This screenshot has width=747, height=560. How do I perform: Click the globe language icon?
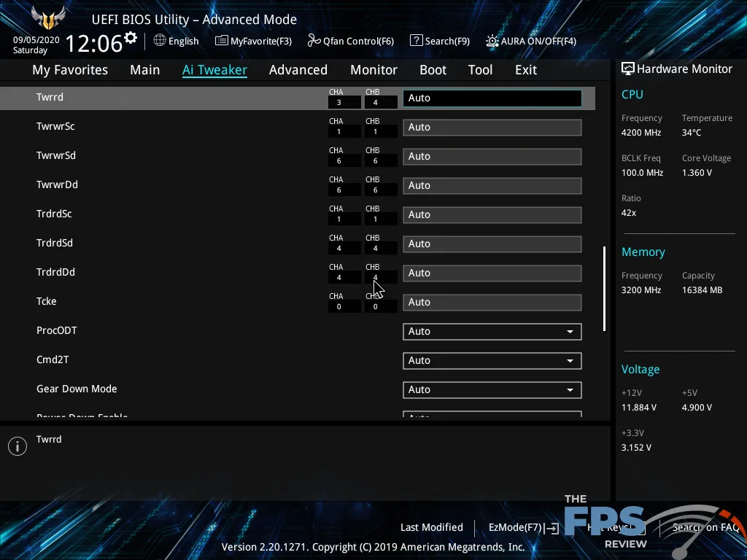tap(160, 41)
